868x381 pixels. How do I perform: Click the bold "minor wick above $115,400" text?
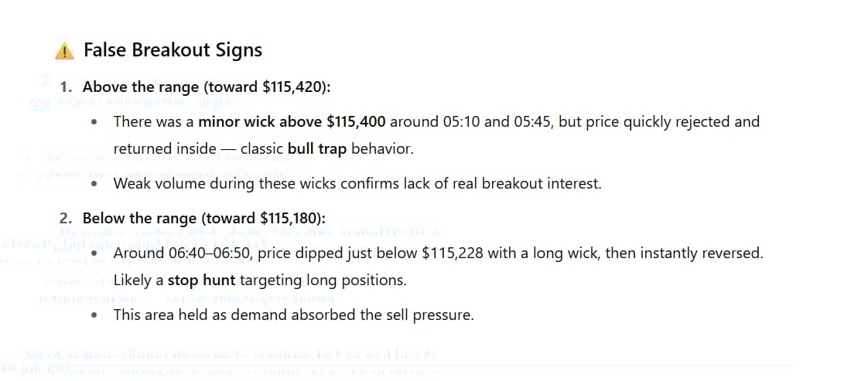[x=293, y=121]
